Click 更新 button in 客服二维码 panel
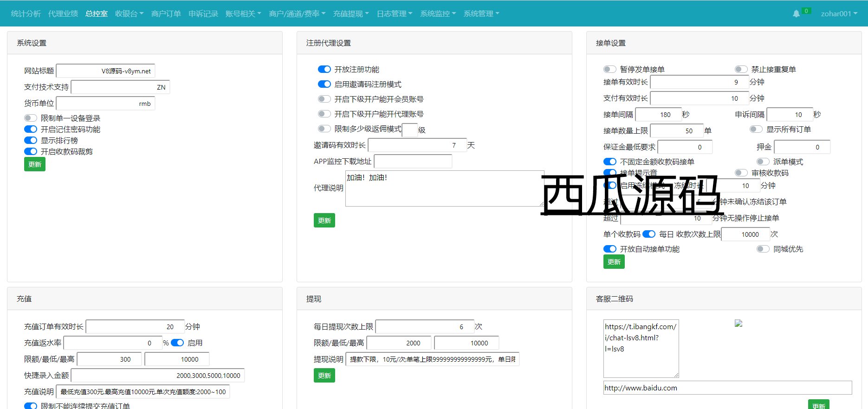 tap(819, 404)
